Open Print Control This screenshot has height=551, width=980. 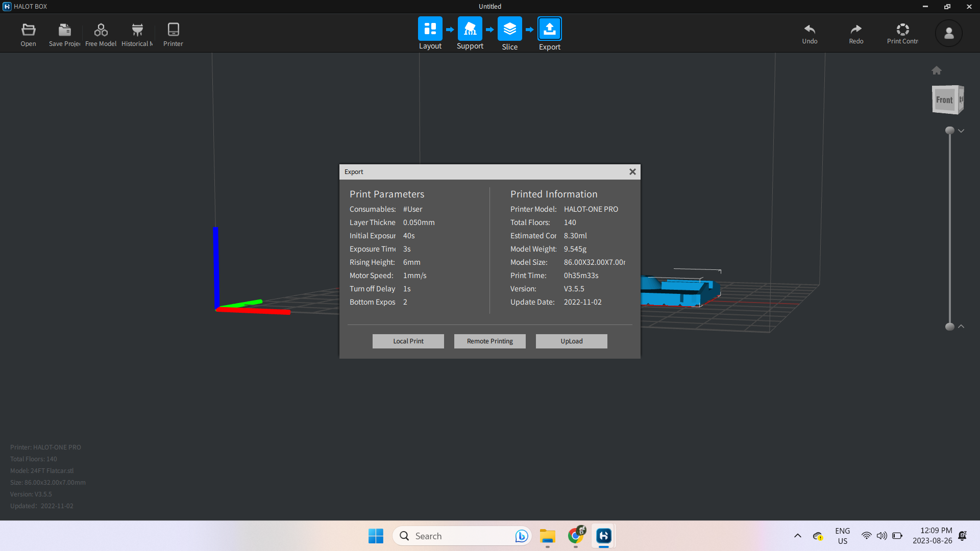902,33
